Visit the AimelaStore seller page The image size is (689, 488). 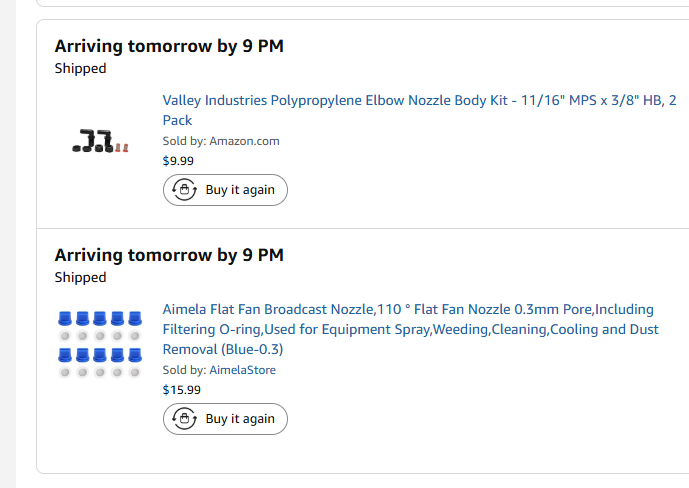(x=243, y=370)
